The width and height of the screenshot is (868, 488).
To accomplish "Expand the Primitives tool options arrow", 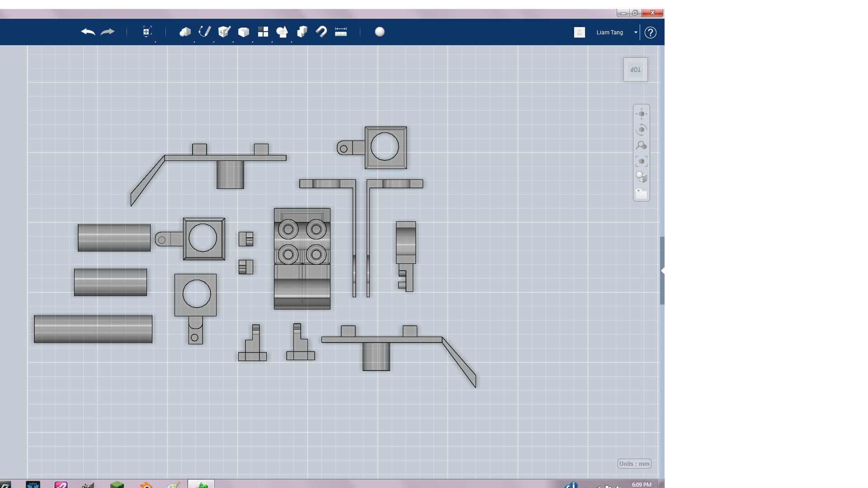I will click(x=193, y=41).
